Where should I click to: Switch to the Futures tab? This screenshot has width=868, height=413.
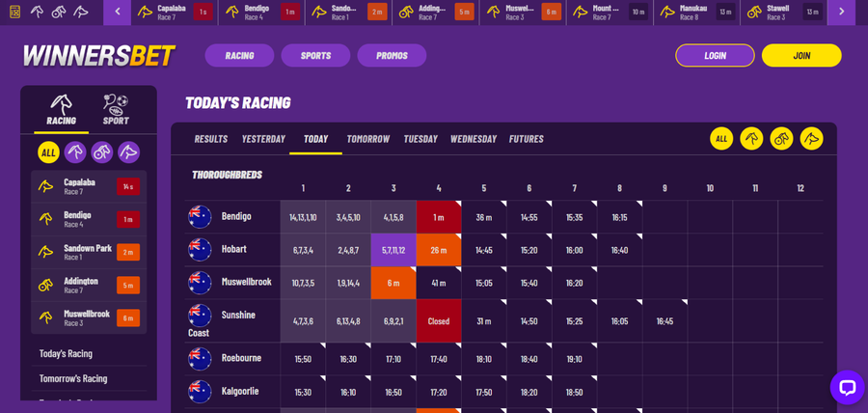click(527, 139)
